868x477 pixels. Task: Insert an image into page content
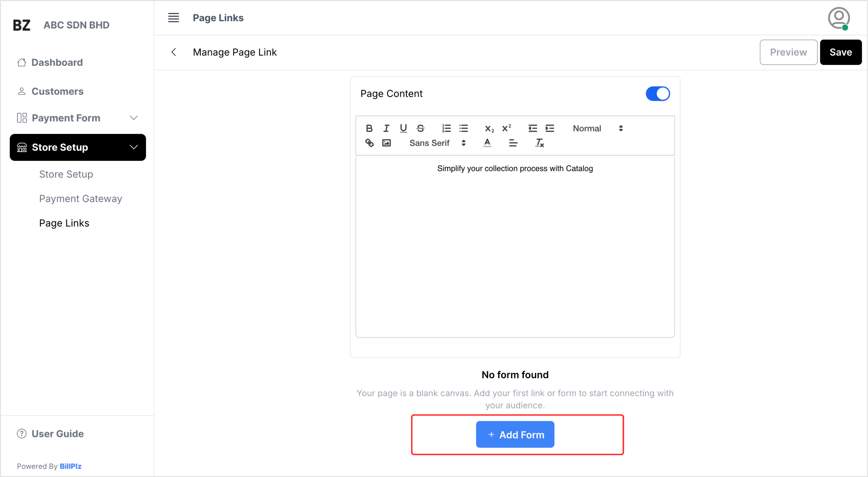[x=386, y=143]
